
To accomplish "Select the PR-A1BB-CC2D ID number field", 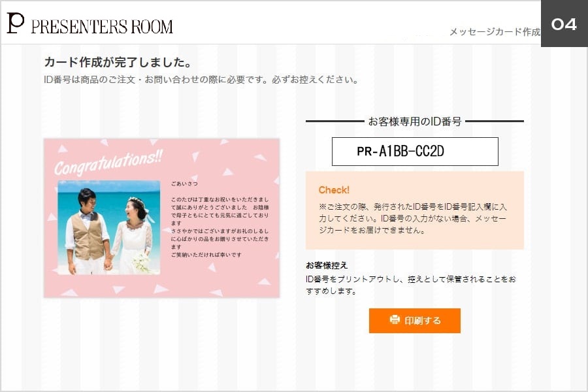I will click(415, 152).
